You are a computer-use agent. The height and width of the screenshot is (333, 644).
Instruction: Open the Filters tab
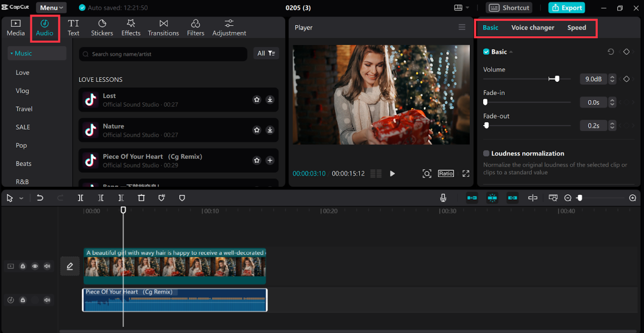tap(196, 28)
